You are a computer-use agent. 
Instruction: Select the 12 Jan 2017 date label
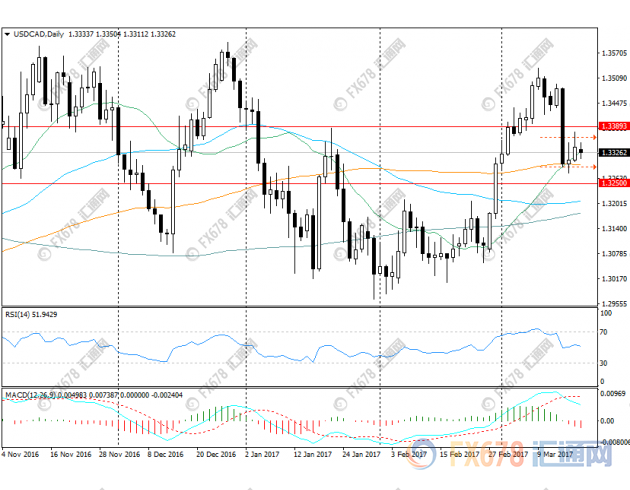(x=313, y=455)
